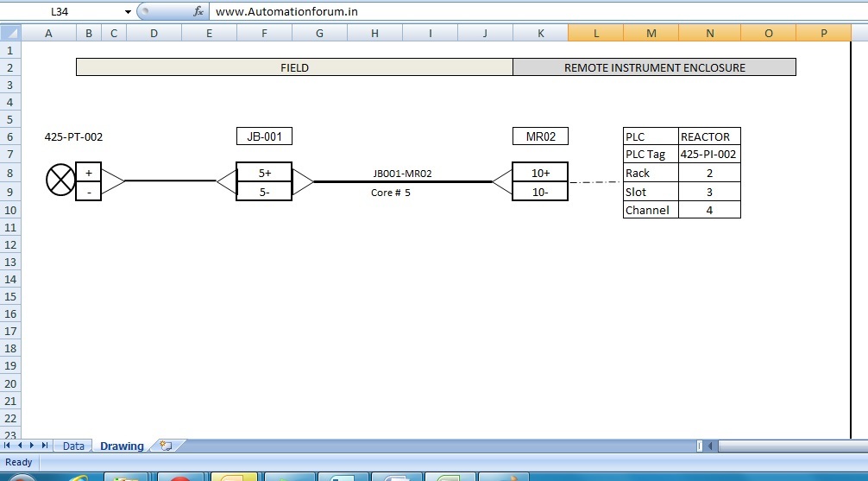Select the crossed-circle transmitter symbol
Screen dimensions: 868x481
point(60,181)
